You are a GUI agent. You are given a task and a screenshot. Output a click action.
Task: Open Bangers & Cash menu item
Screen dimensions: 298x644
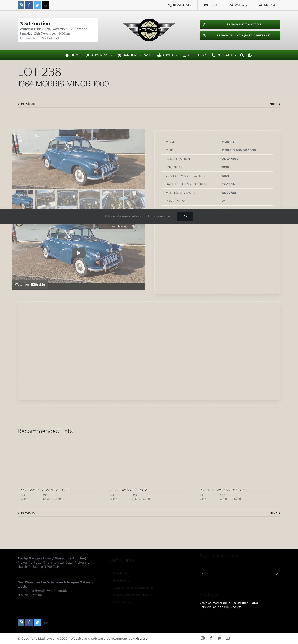click(135, 55)
